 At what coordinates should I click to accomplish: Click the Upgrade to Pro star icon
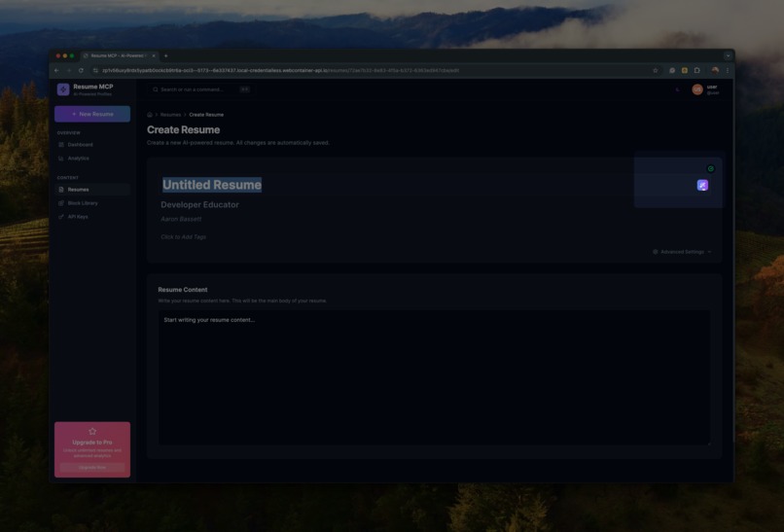[x=92, y=432]
